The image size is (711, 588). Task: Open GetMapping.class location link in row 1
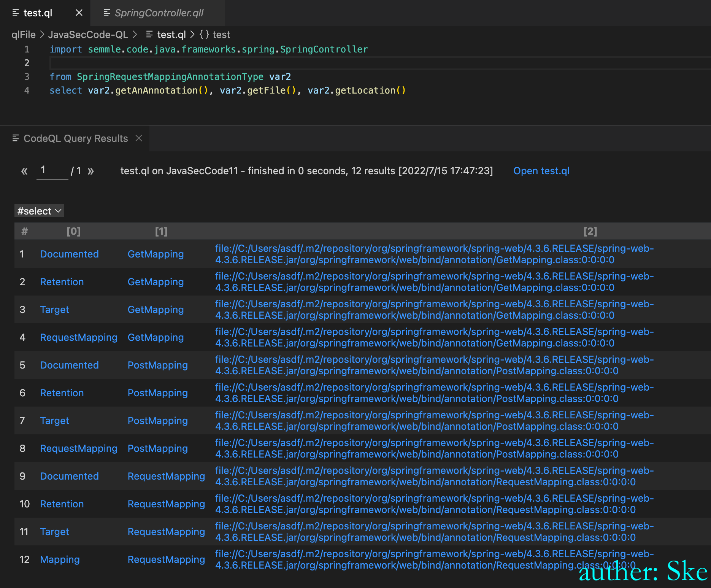pos(434,254)
